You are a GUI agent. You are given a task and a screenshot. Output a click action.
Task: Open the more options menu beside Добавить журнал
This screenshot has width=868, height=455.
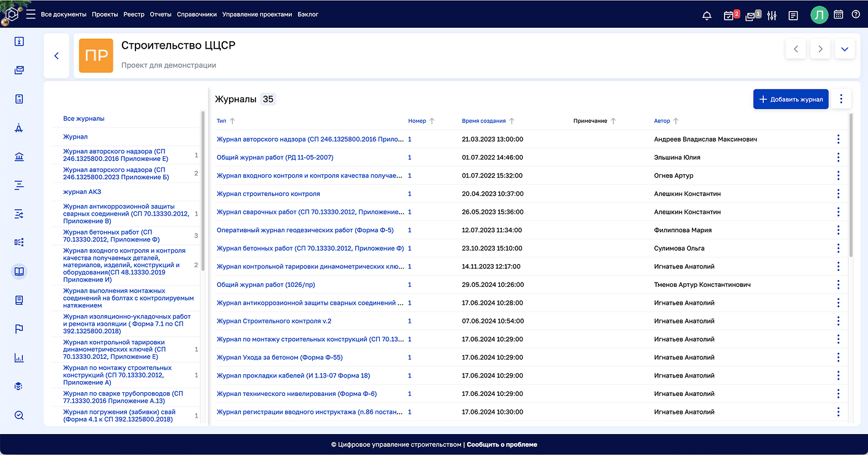pyautogui.click(x=841, y=99)
